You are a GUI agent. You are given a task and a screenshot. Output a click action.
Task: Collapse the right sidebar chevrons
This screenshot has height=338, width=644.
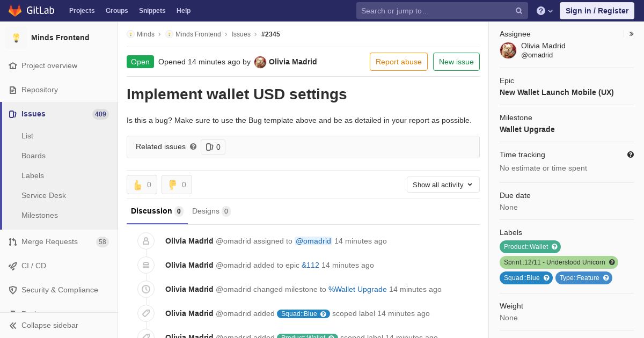click(x=632, y=34)
